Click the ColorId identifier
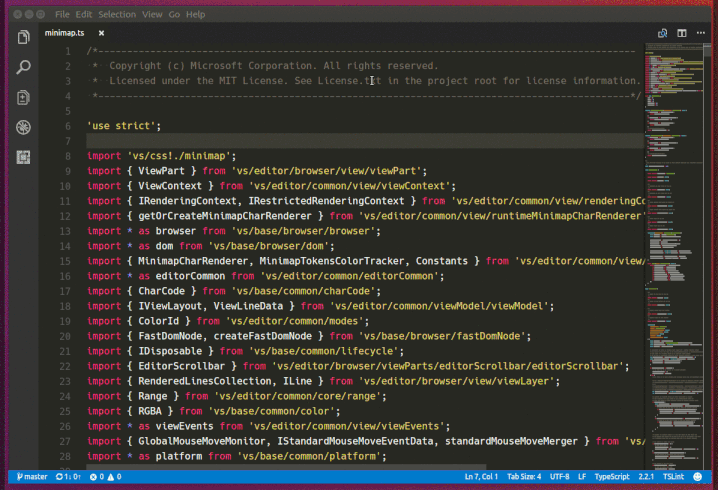 coord(158,321)
